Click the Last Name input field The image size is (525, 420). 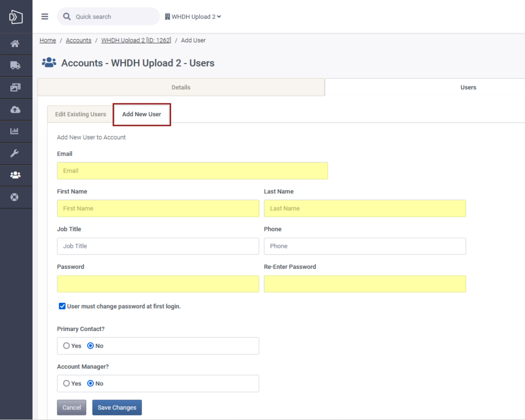pos(365,208)
